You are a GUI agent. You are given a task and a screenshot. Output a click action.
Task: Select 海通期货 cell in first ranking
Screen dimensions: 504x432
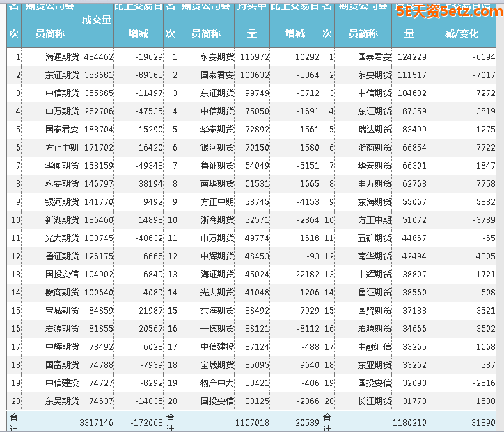pyautogui.click(x=62, y=57)
